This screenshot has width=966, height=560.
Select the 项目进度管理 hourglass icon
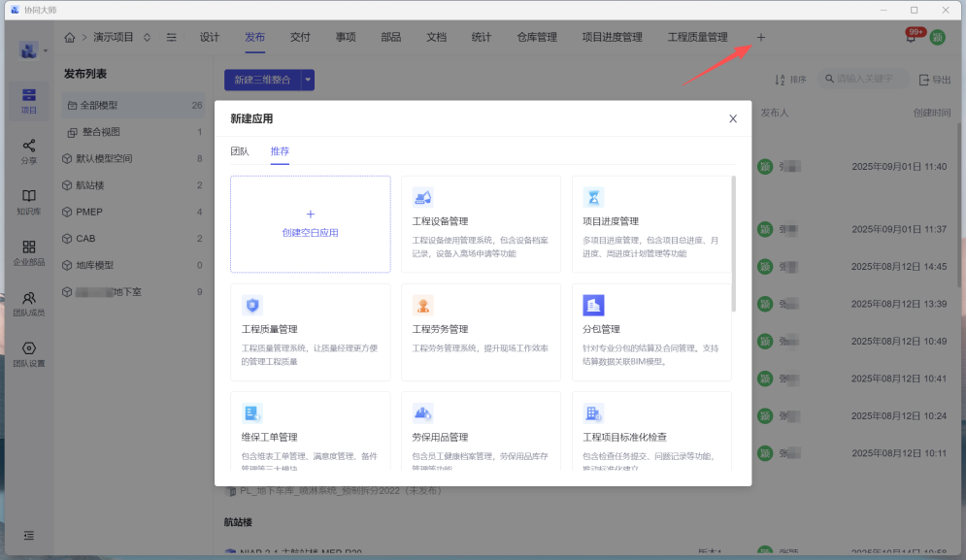point(593,198)
